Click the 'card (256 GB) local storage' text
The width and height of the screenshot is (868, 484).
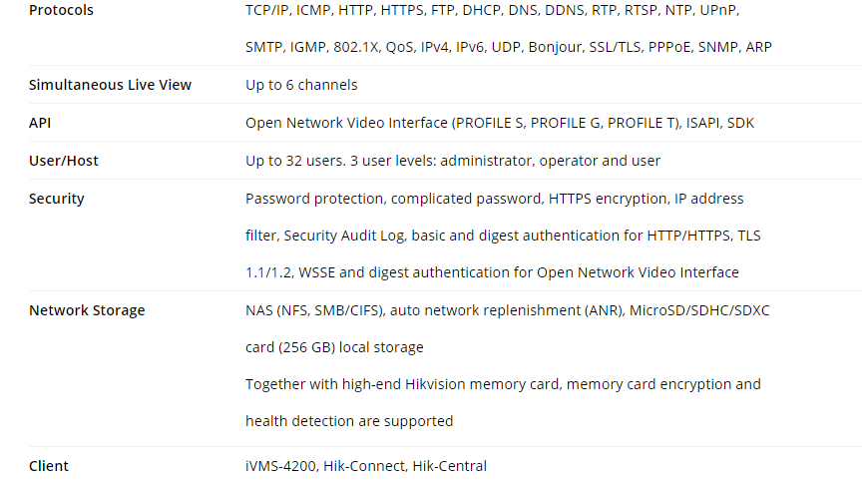[x=334, y=347]
